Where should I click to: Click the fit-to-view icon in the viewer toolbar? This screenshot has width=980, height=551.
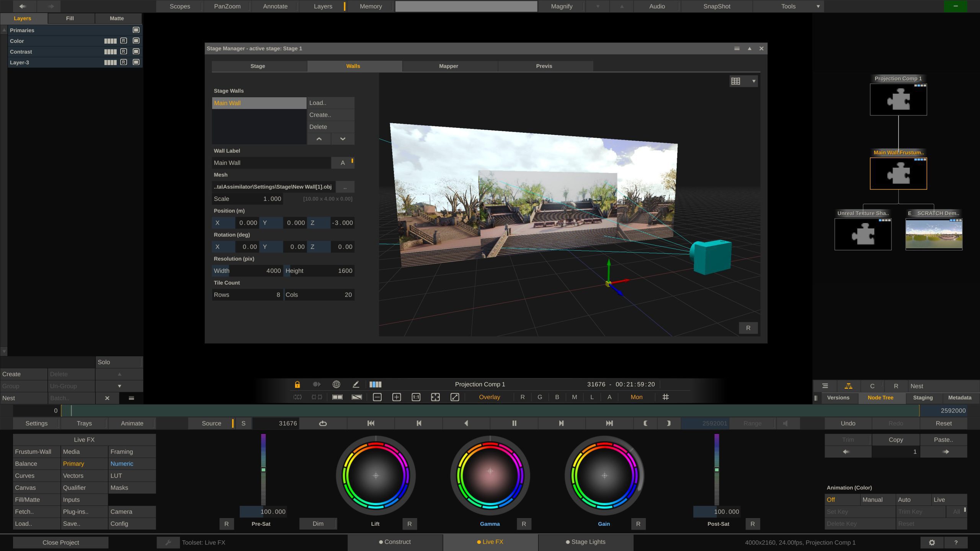coord(436,397)
